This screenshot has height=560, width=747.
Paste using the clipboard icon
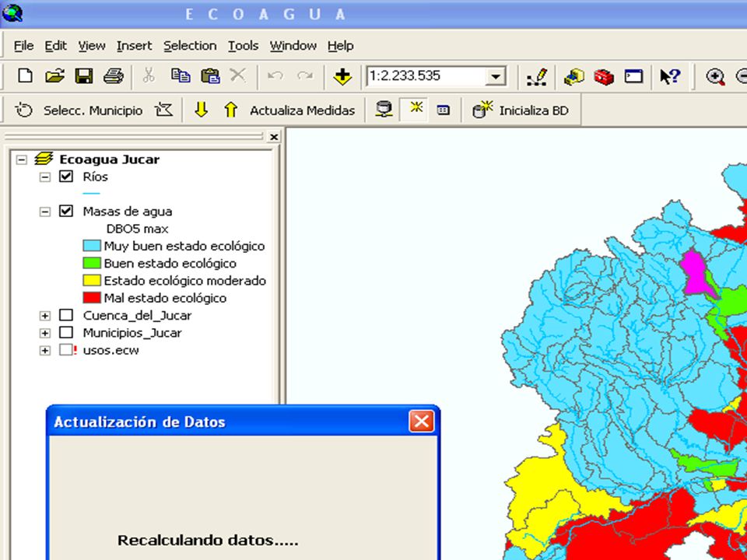click(210, 75)
